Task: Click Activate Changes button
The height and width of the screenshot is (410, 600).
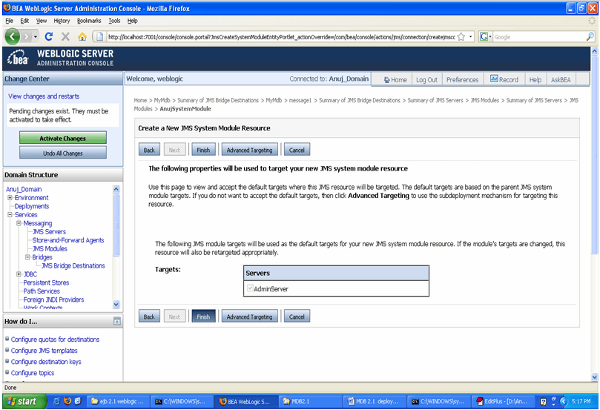Action: coord(63,138)
